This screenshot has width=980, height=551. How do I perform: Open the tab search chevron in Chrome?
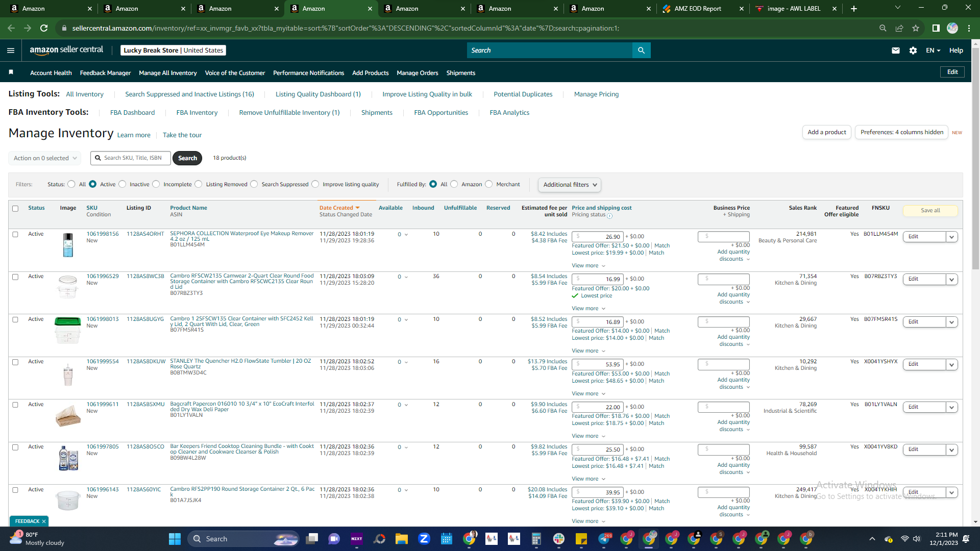(x=898, y=8)
